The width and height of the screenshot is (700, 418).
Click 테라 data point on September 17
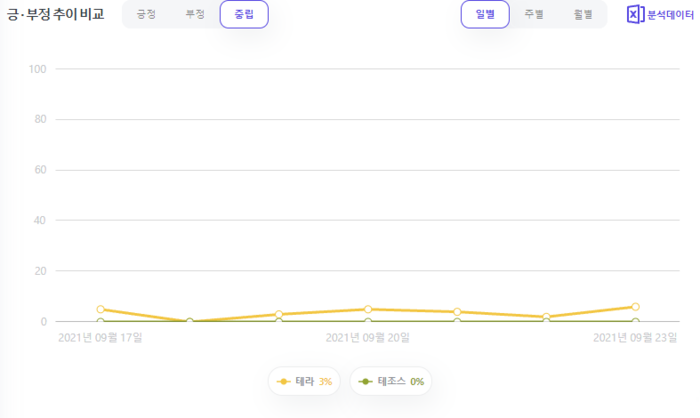tap(101, 310)
